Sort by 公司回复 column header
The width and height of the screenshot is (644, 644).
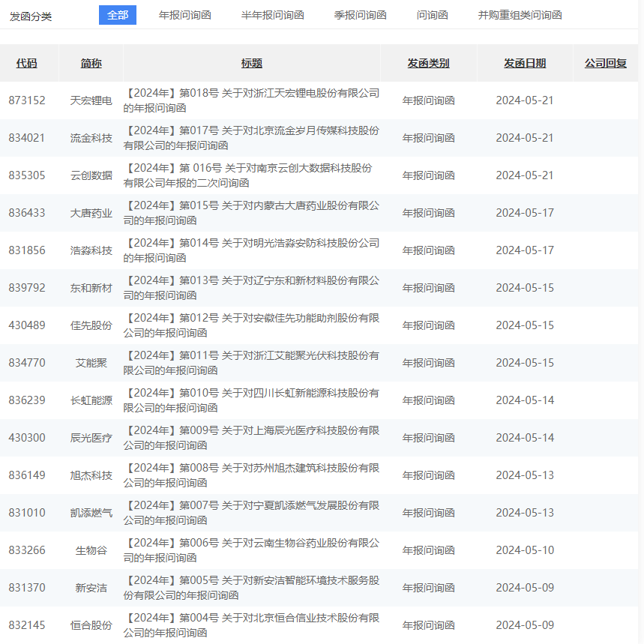click(x=606, y=63)
